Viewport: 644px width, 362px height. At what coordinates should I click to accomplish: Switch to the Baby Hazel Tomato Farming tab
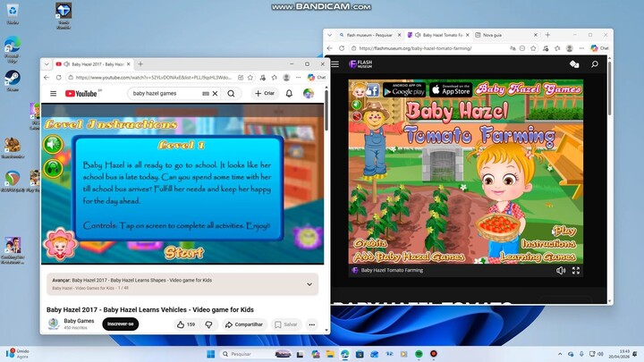click(437, 35)
